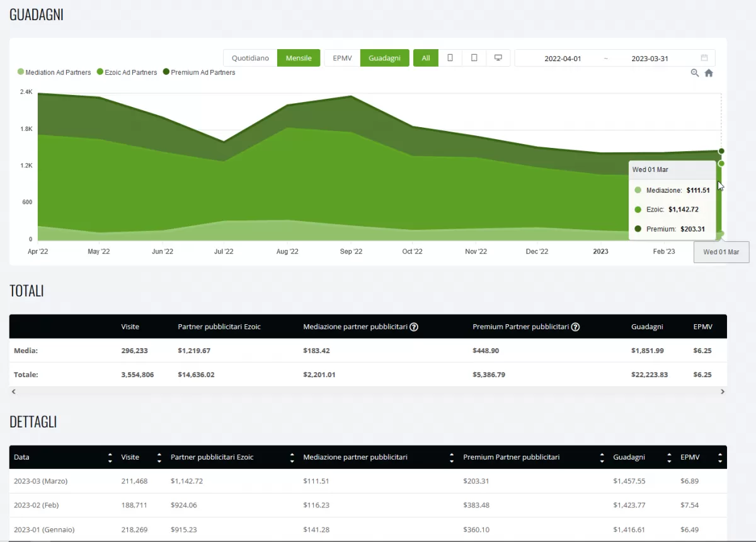Sort details table by Data column
The width and height of the screenshot is (756, 542).
(x=110, y=458)
